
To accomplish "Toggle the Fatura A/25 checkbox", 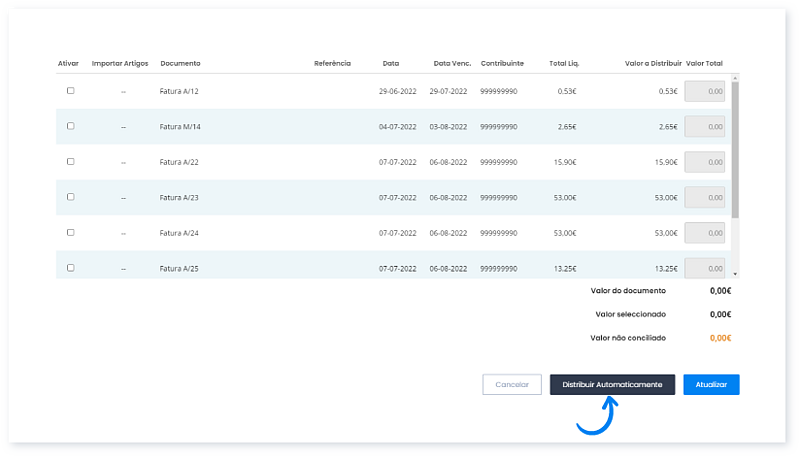I will [70, 268].
